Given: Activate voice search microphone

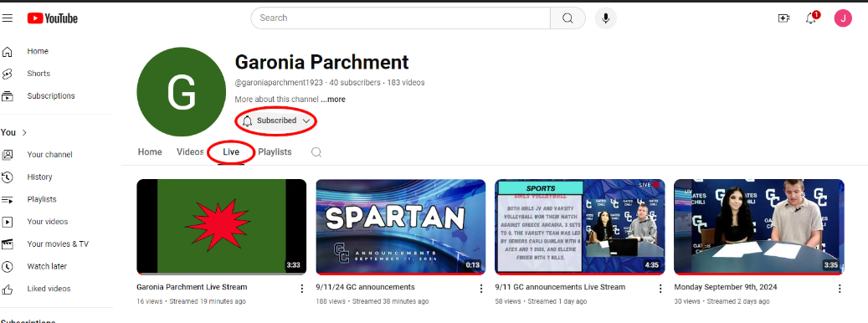Looking at the screenshot, I should (x=606, y=18).
